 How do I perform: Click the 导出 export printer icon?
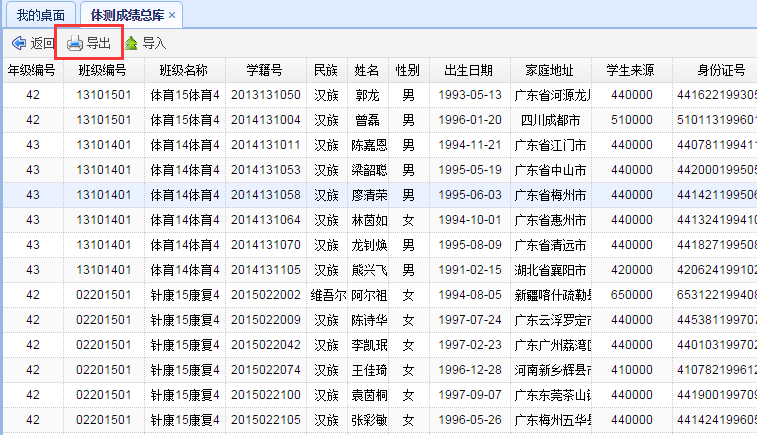click(x=75, y=43)
